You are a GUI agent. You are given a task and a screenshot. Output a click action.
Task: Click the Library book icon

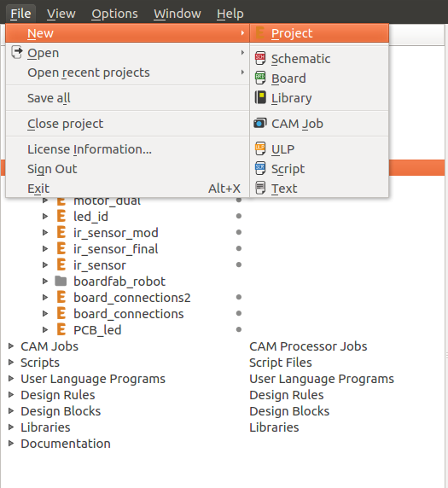[260, 97]
